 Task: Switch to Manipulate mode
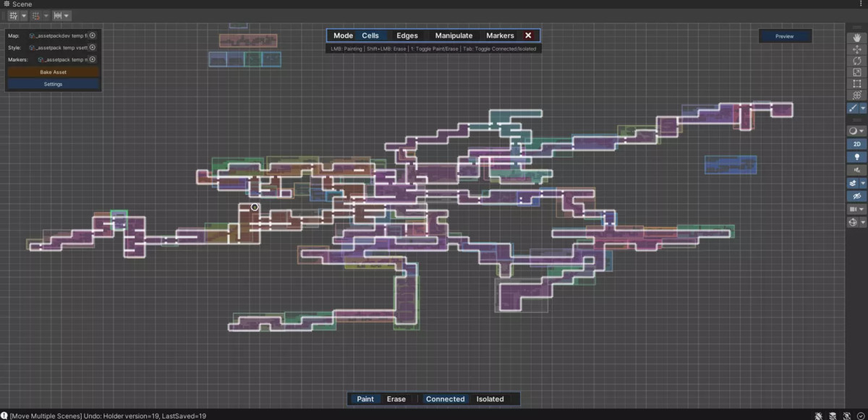454,35
